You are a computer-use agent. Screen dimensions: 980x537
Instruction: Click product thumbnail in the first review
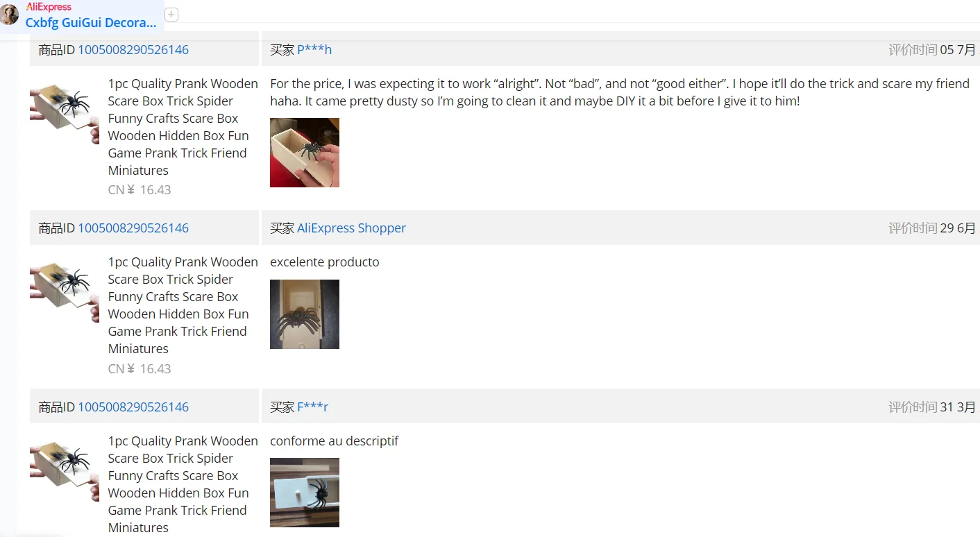coord(65,114)
